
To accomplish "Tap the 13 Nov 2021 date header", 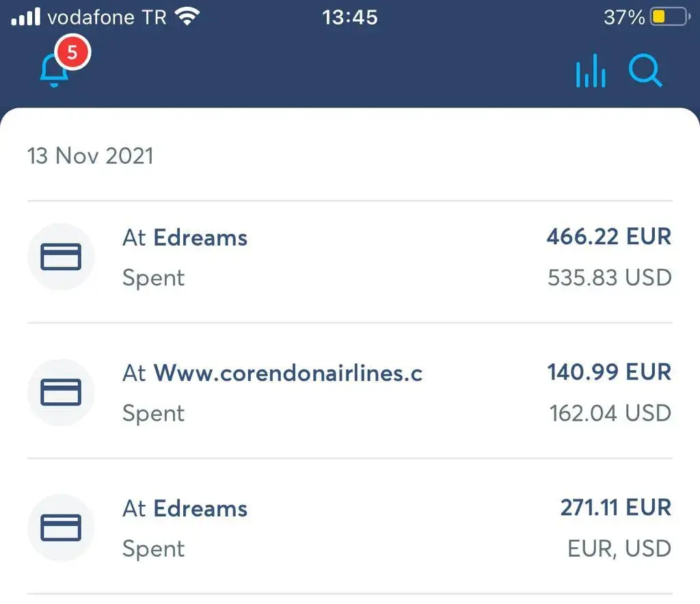I will (90, 156).
